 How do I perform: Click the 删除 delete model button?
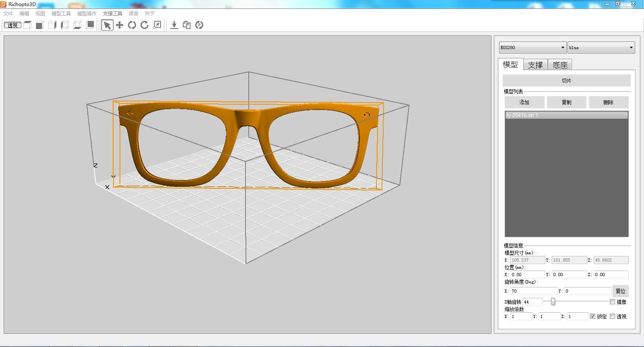pos(608,102)
